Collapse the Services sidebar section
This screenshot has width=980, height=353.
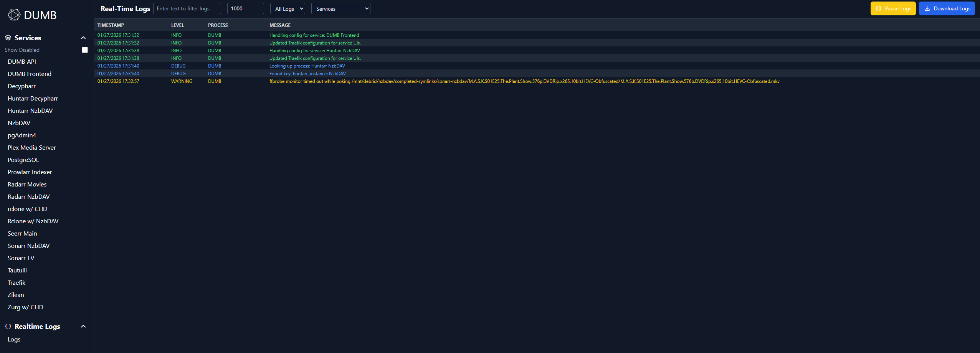[x=83, y=38]
